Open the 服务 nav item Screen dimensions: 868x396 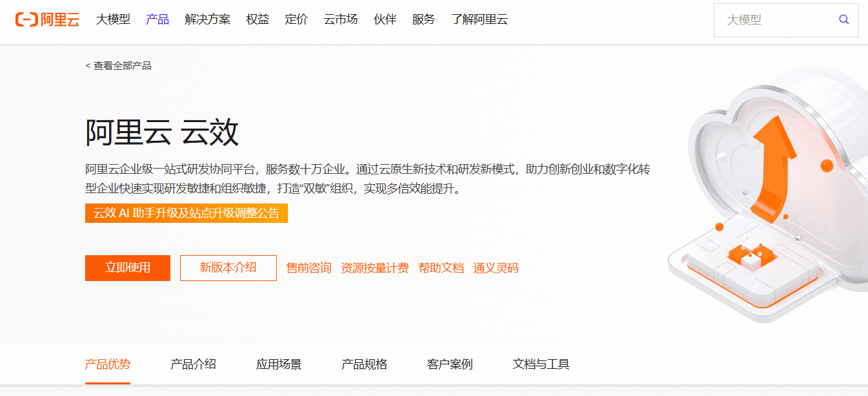tap(424, 19)
